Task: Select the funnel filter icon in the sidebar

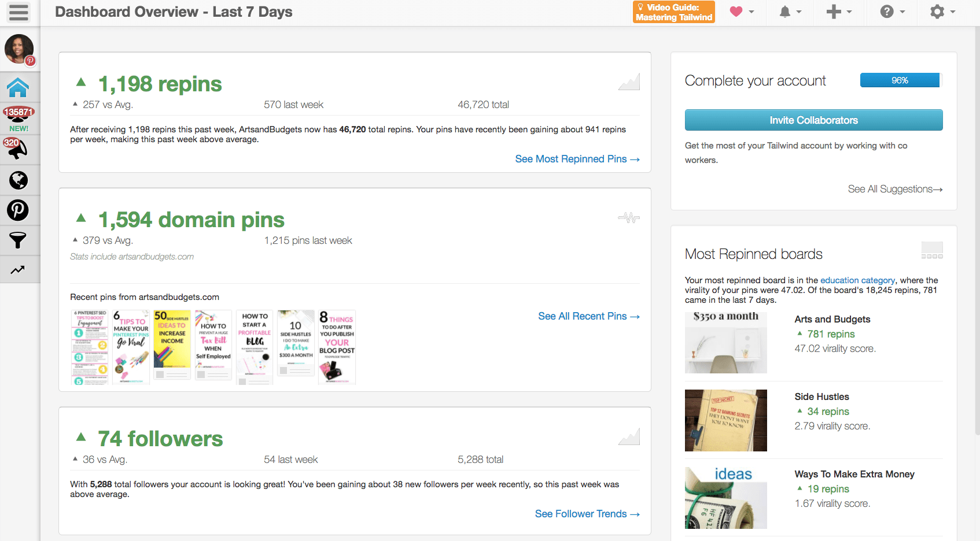Action: point(19,240)
